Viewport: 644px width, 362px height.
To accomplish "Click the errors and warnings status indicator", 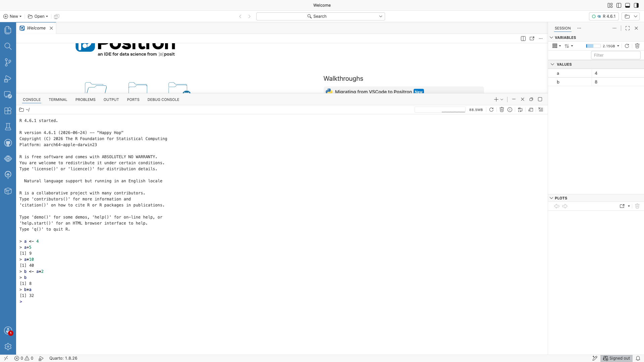I will coord(24,358).
